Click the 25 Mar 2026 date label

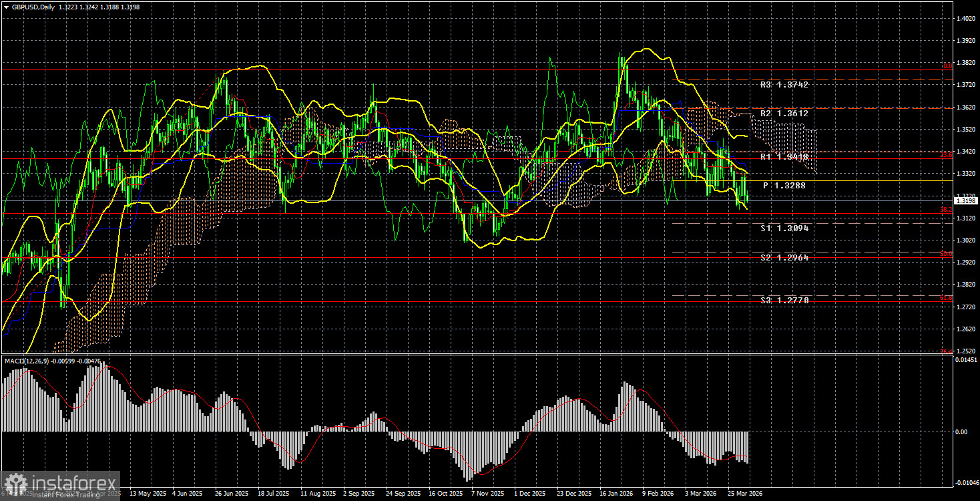tap(746, 494)
